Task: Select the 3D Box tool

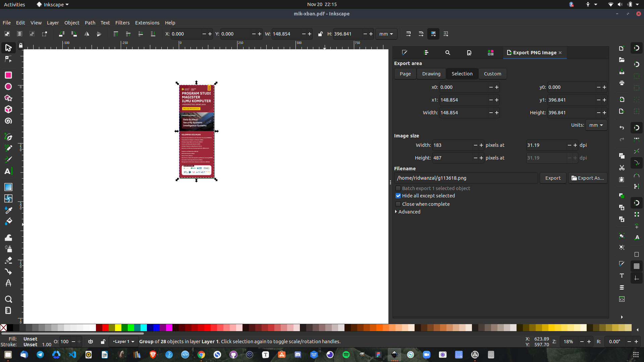Action: tap(8, 110)
